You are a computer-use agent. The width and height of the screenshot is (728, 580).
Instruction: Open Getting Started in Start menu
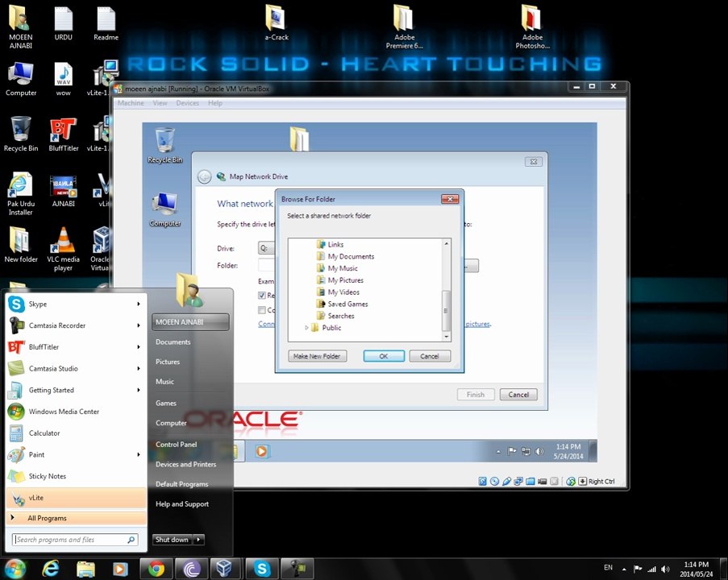point(74,390)
